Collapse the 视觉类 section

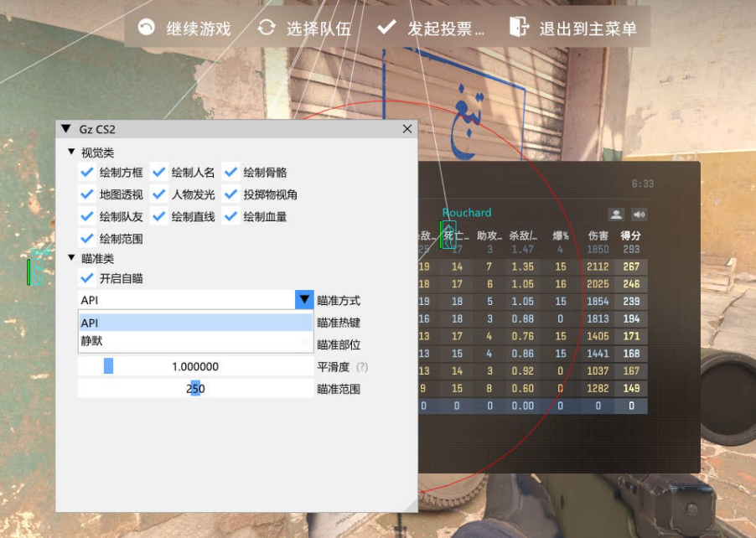click(x=71, y=152)
